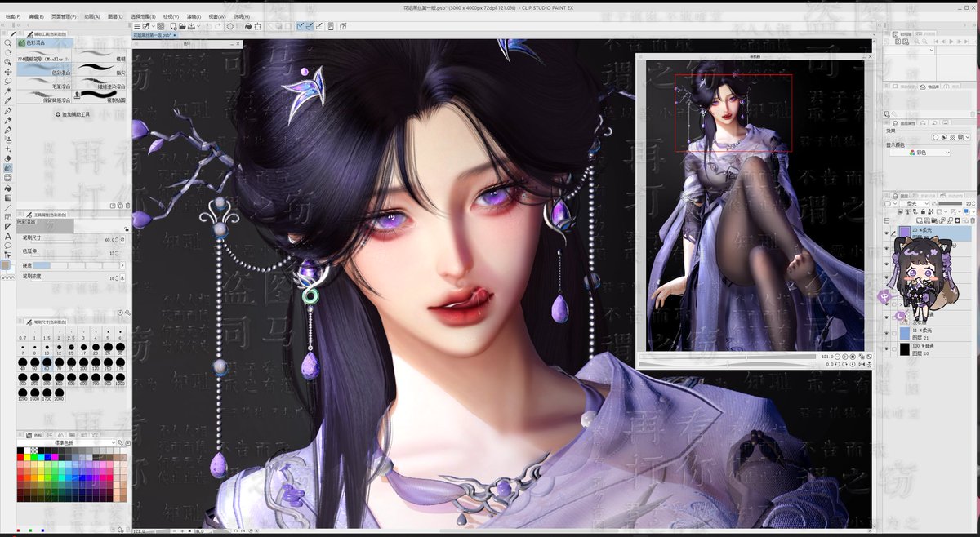Click the Navigator preview thumbnail
Viewport: 980px width, 537px height.
click(755, 204)
